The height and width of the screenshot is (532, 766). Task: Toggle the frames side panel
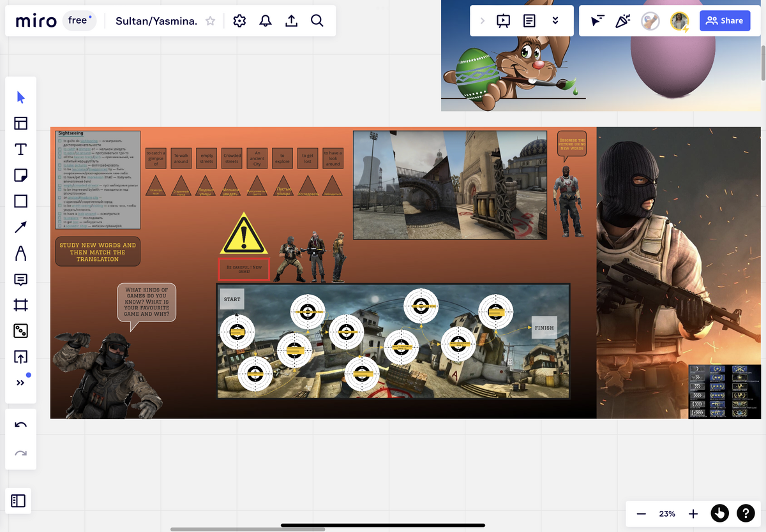(x=18, y=501)
